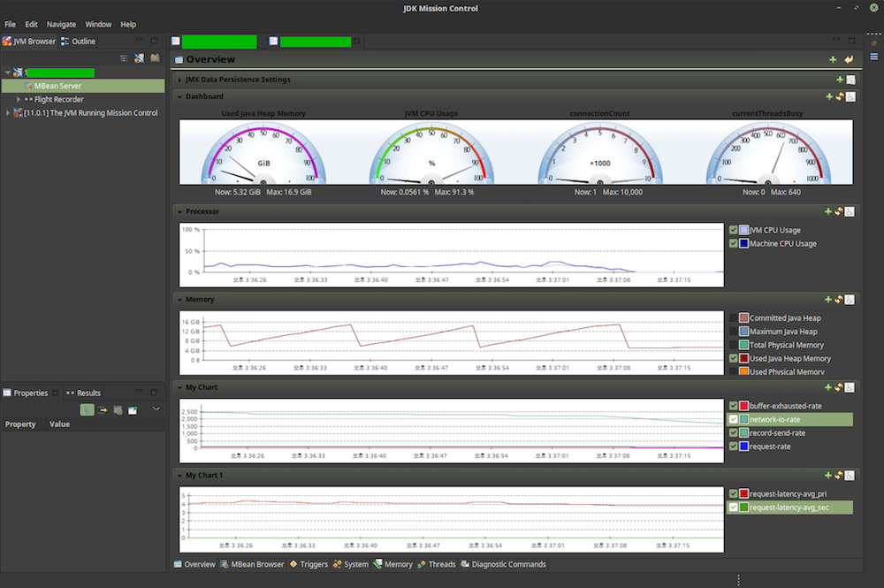Collapse the Memory section
The height and width of the screenshot is (588, 884).
[x=179, y=300]
